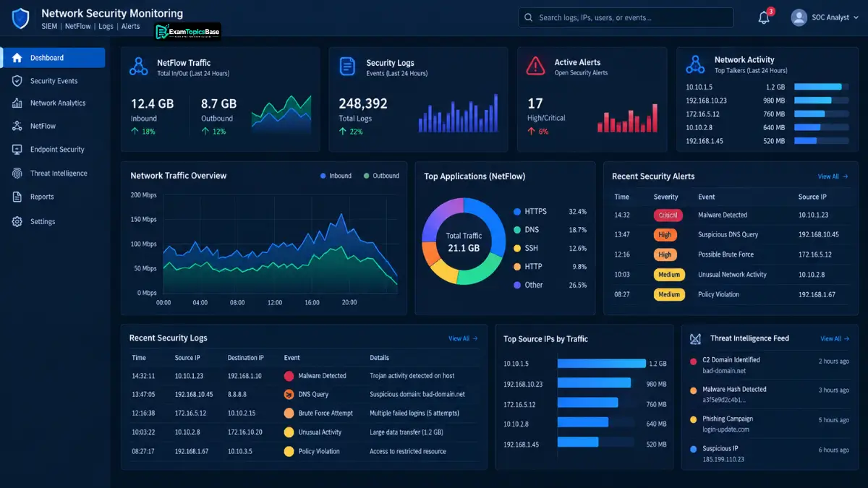
Task: Click the SOC Analyst avatar icon
Action: 799,17
